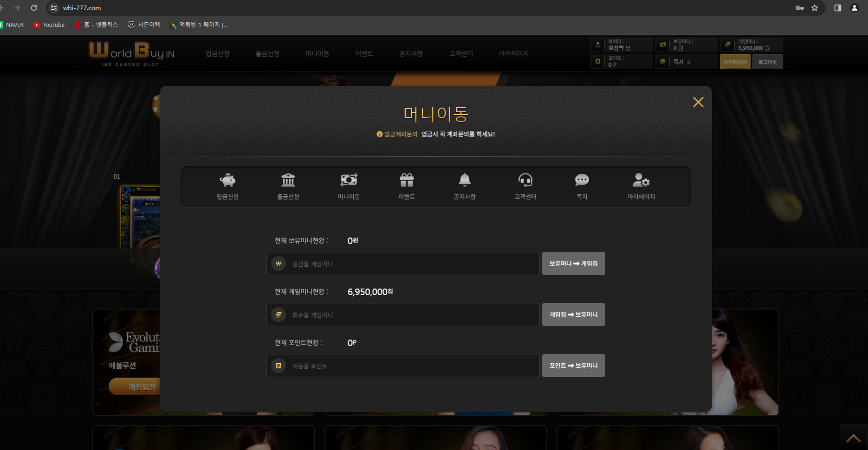
Task: Open the headset 고객센터 icon
Action: (525, 180)
